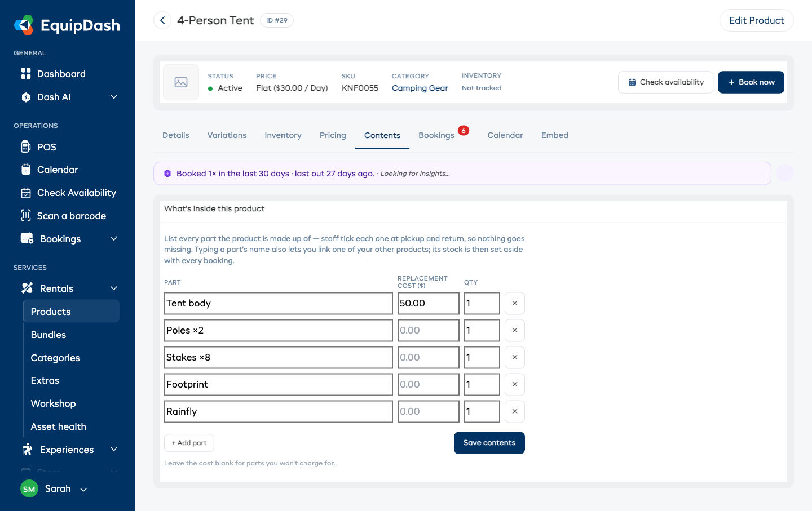Remove the Poles ×2 part row

tap(515, 330)
